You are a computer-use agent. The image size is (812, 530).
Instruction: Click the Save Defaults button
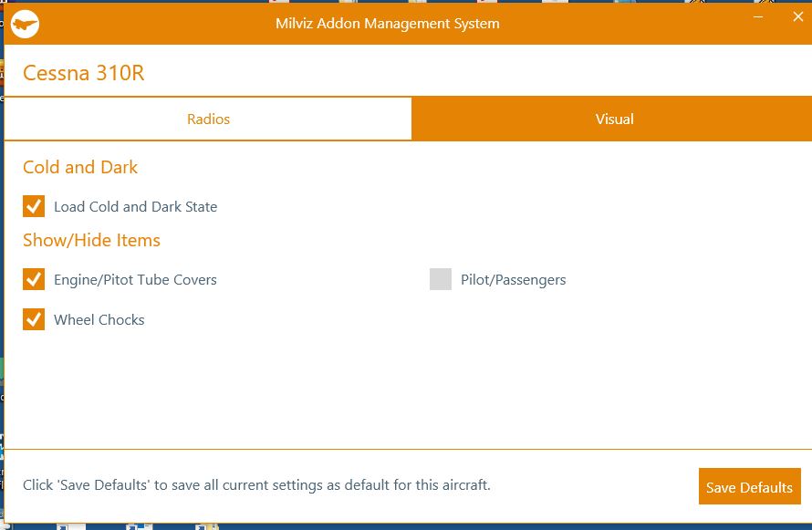tap(749, 486)
